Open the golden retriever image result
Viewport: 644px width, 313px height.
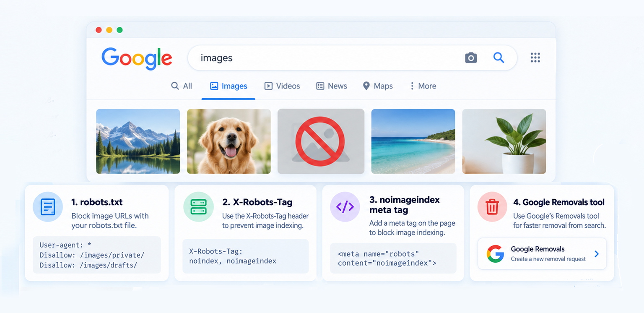229,141
